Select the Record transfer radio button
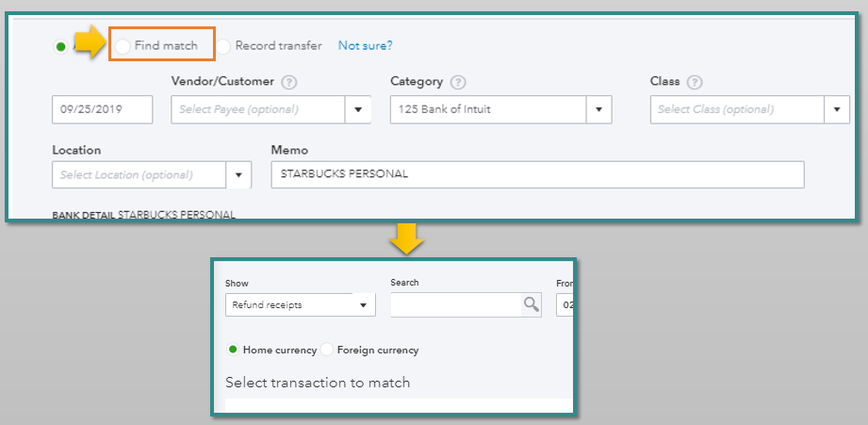 224,45
